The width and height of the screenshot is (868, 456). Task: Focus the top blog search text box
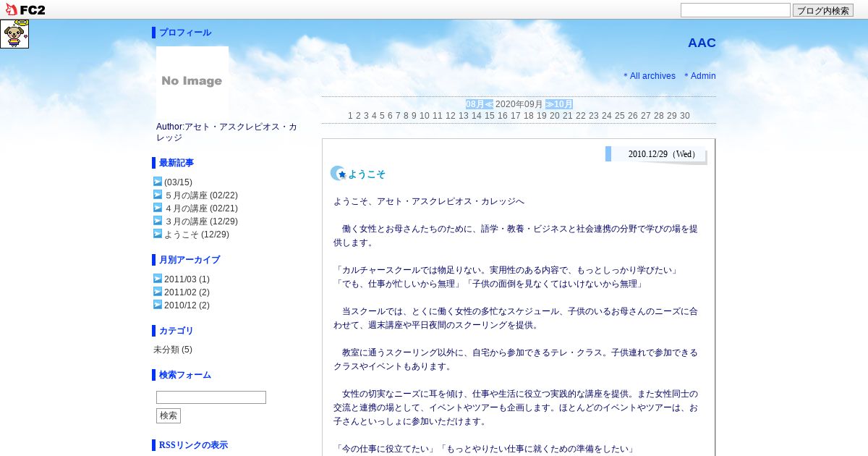[x=736, y=10]
